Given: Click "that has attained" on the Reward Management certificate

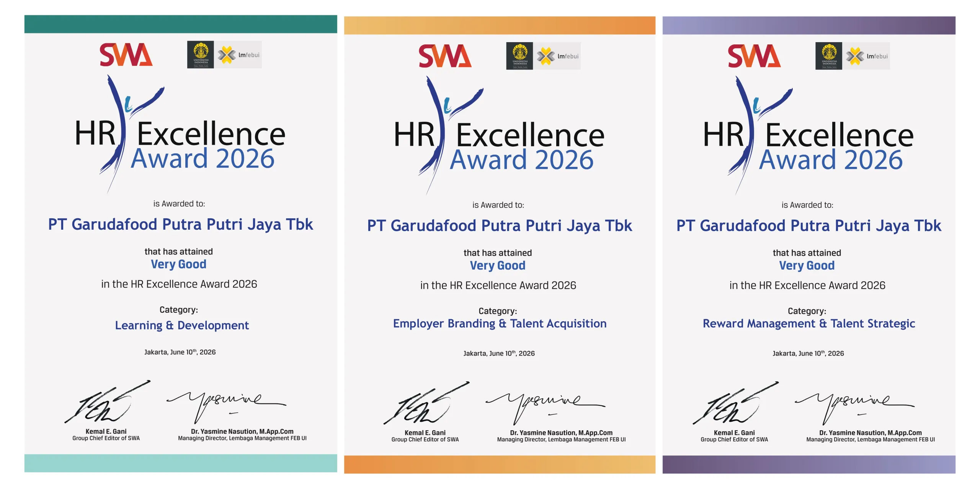Looking at the screenshot, I should click(x=807, y=253).
